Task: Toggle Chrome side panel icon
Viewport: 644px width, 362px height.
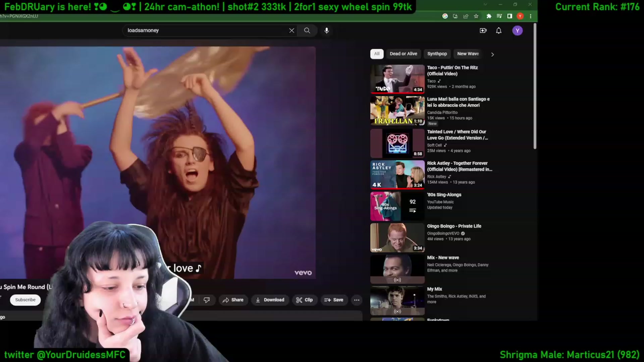Action: click(509, 16)
